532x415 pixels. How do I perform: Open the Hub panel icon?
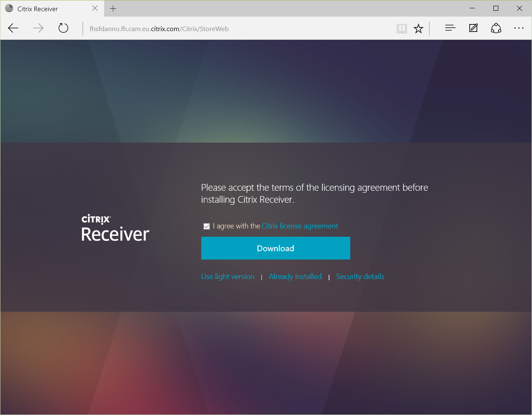pyautogui.click(x=450, y=28)
